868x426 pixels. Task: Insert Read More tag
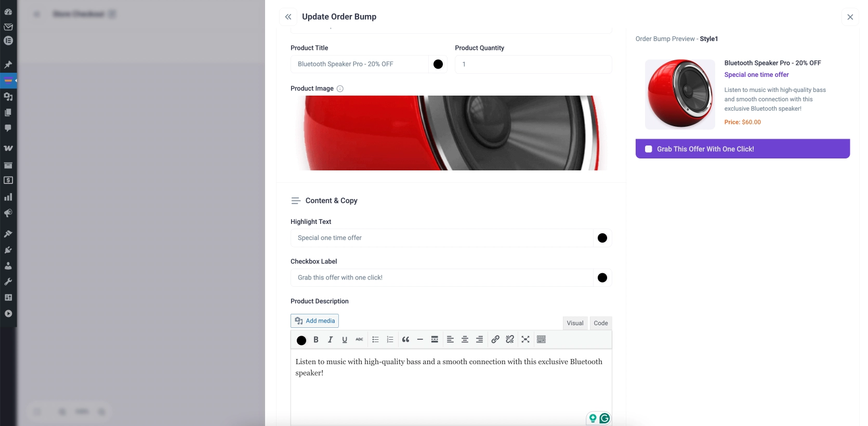pyautogui.click(x=435, y=339)
